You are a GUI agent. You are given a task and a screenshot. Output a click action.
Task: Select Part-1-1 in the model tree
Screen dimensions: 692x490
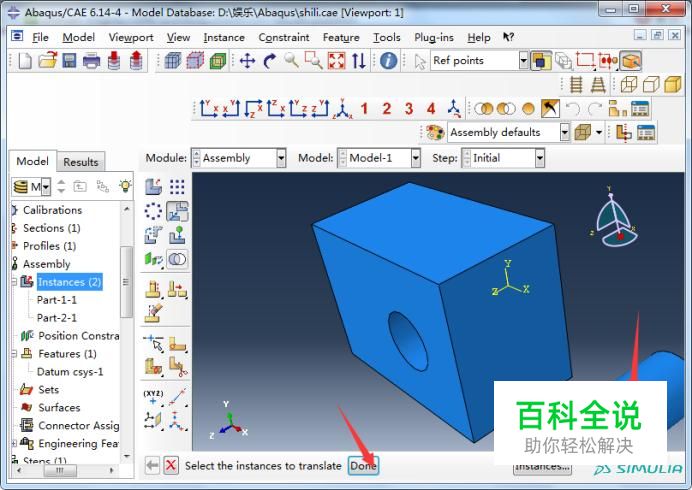[56, 300]
